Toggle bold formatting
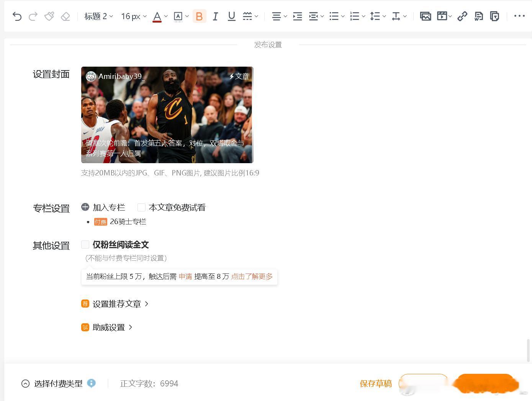Image resolution: width=532 pixels, height=401 pixels. (x=199, y=16)
